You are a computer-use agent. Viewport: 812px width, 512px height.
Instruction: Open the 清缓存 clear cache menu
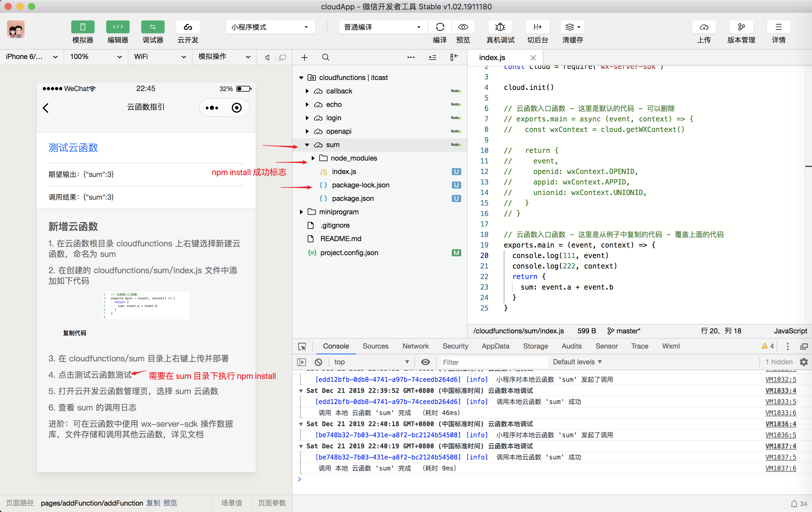(573, 27)
